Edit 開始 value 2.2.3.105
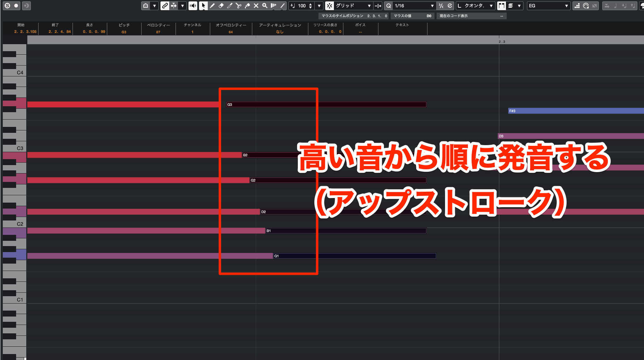The image size is (644, 360). 25,32
